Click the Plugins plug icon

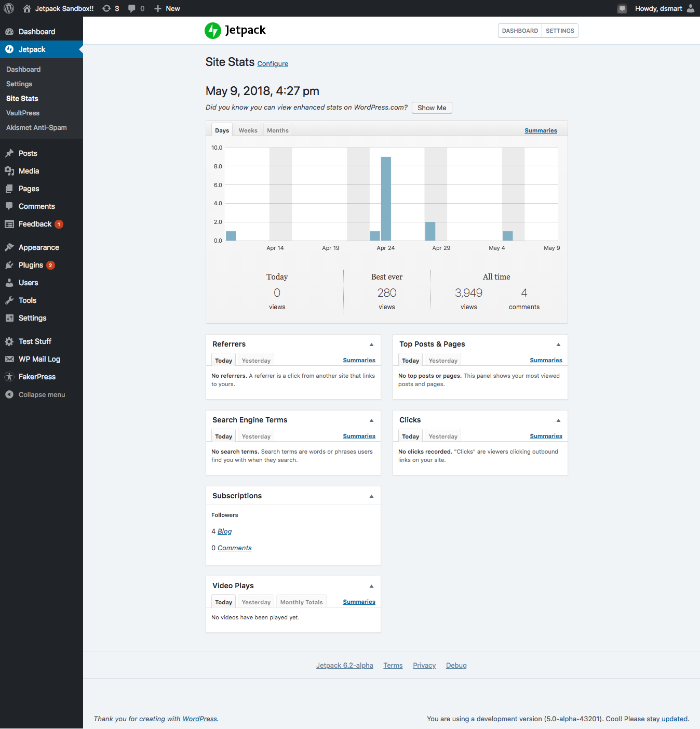(x=9, y=265)
